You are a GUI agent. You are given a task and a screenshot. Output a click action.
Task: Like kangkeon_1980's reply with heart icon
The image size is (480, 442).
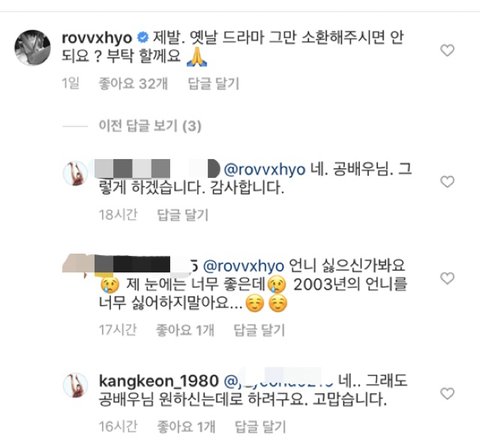[x=447, y=394]
